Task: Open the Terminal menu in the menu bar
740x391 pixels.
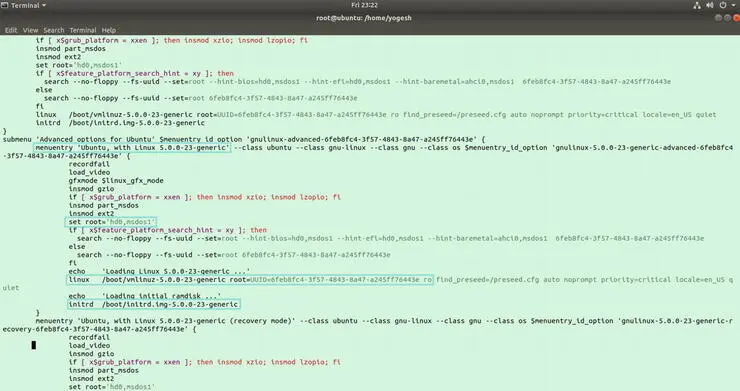Action: coord(83,30)
